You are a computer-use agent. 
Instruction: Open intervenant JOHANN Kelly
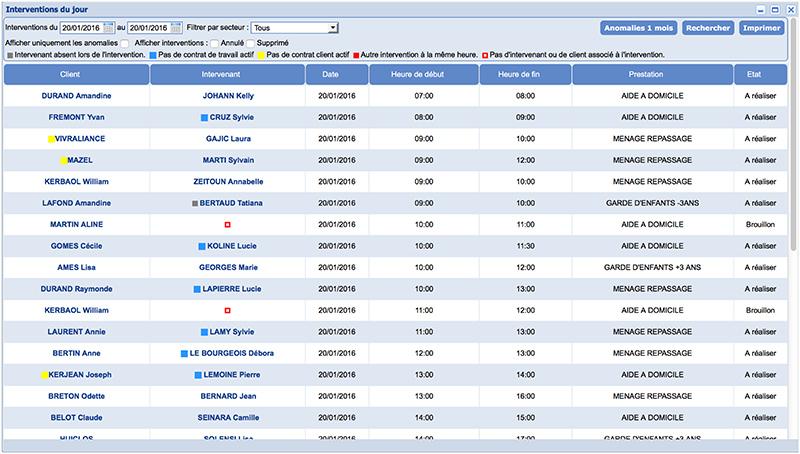pyautogui.click(x=228, y=96)
